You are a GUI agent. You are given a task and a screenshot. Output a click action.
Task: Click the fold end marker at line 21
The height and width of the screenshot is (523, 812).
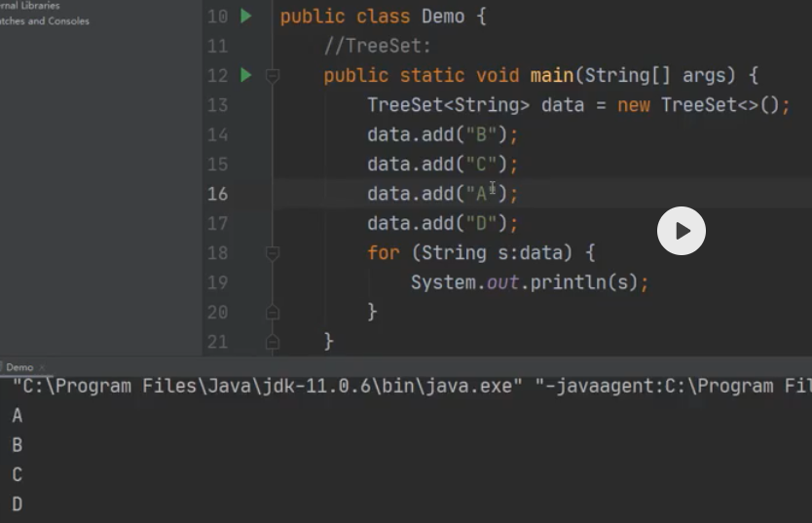click(273, 342)
